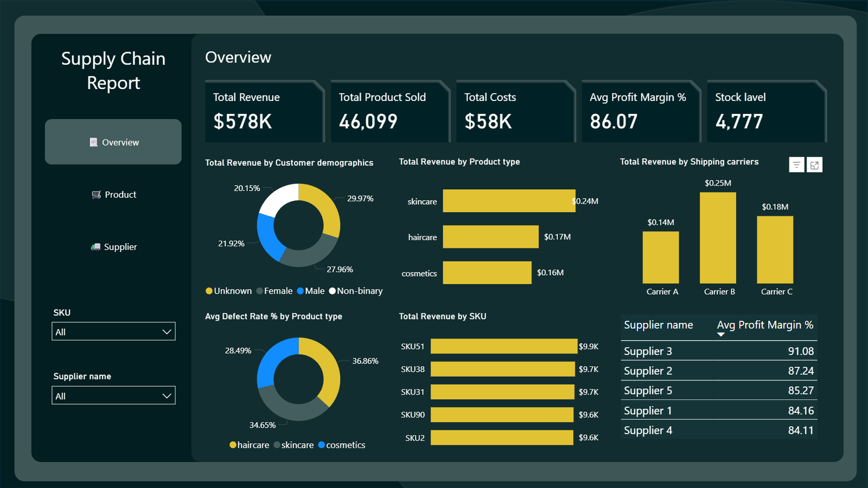Click the document icon beside Overview
This screenshot has height=488, width=868.
point(93,142)
